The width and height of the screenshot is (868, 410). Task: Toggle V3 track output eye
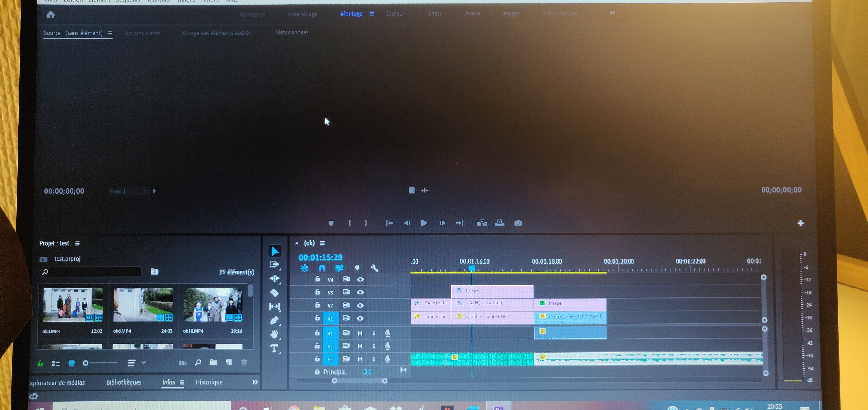(x=360, y=292)
